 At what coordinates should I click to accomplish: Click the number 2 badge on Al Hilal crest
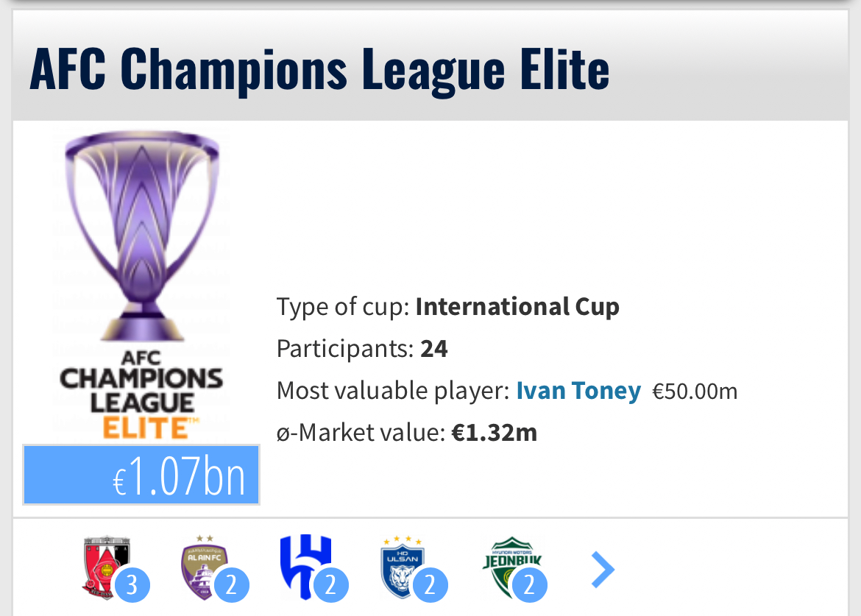tap(330, 586)
